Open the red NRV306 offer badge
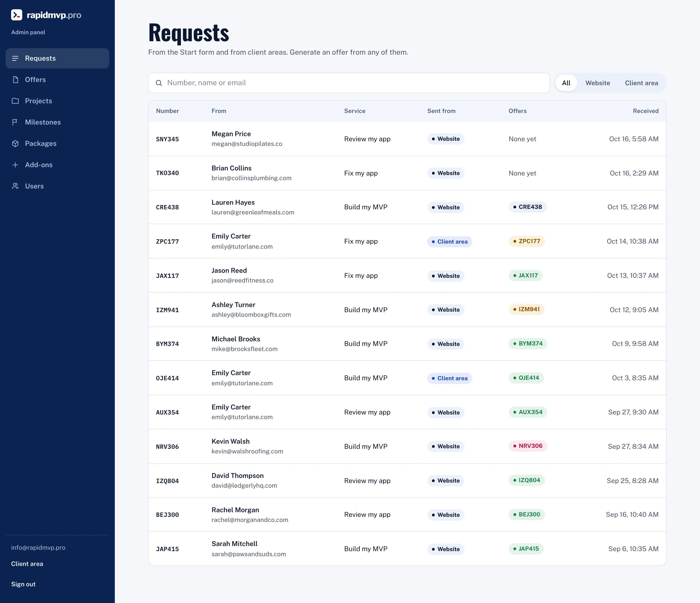700x603 pixels. pos(528,446)
